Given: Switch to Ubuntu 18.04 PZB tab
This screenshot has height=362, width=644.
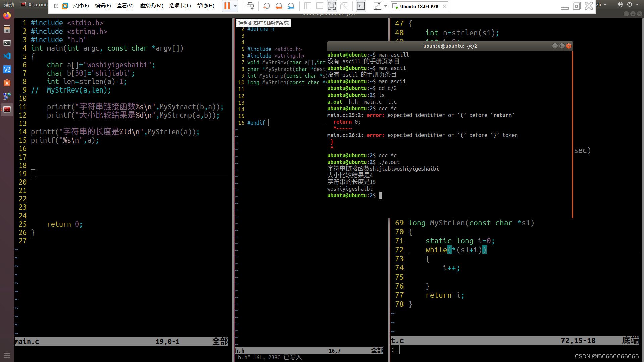Looking at the screenshot, I should [x=419, y=6].
